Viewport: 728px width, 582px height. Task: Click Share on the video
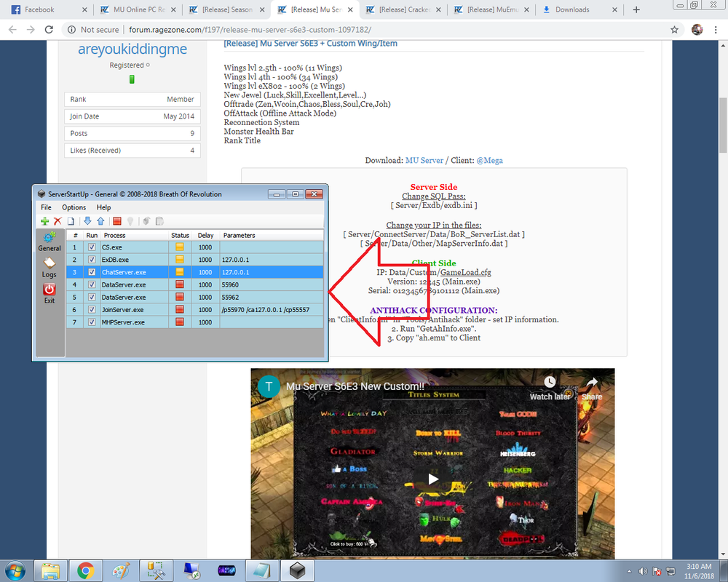(x=591, y=388)
